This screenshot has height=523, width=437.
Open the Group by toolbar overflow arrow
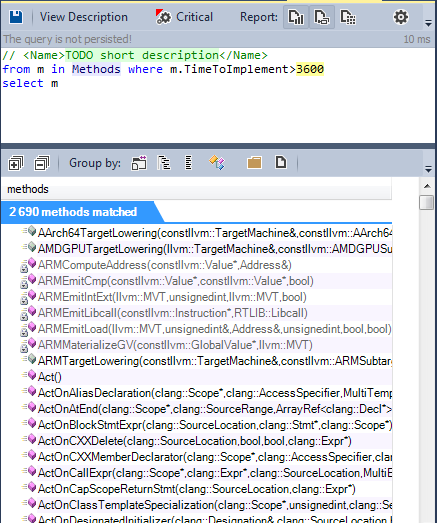tap(428, 169)
